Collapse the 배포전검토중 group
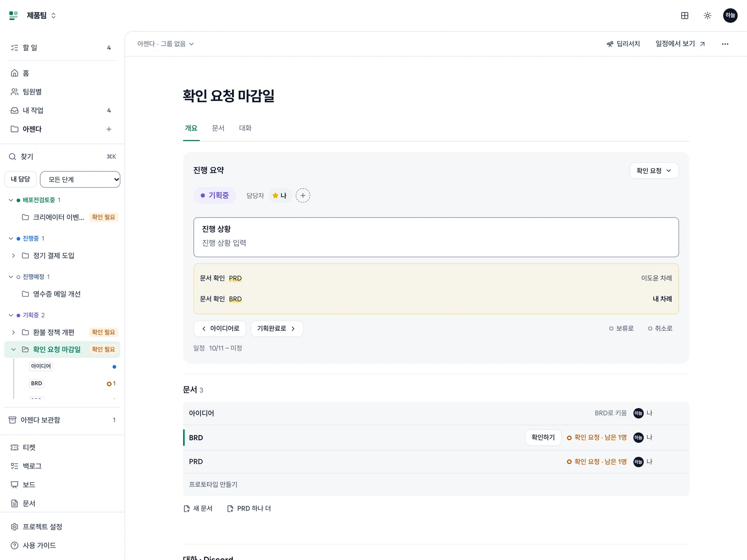The width and height of the screenshot is (747, 560). [x=11, y=200]
